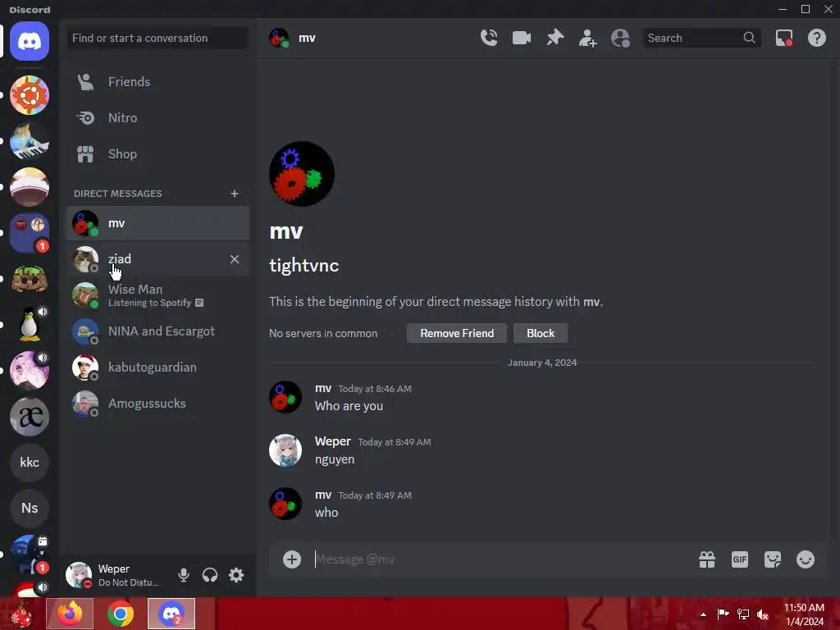Open the server folder with badge

click(30, 232)
